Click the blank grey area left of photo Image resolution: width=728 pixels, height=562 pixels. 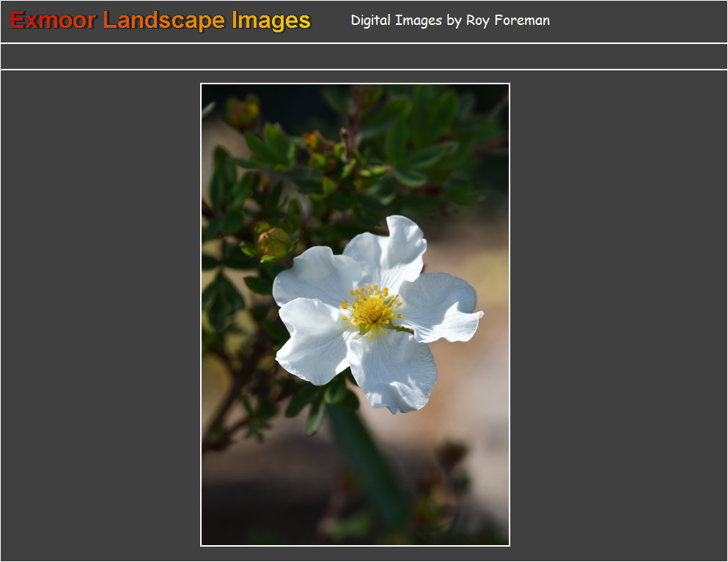(x=100, y=315)
